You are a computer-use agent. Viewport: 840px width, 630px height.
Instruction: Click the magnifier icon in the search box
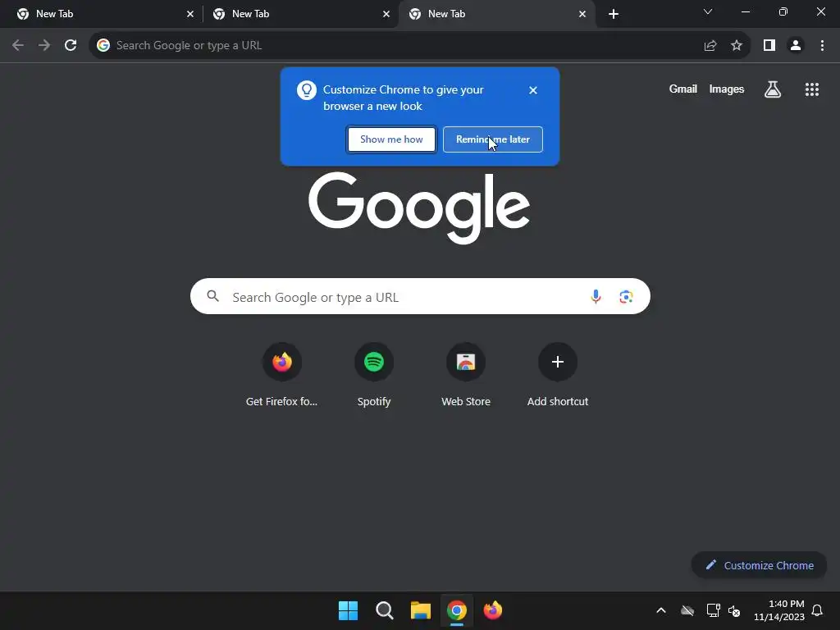pos(212,296)
